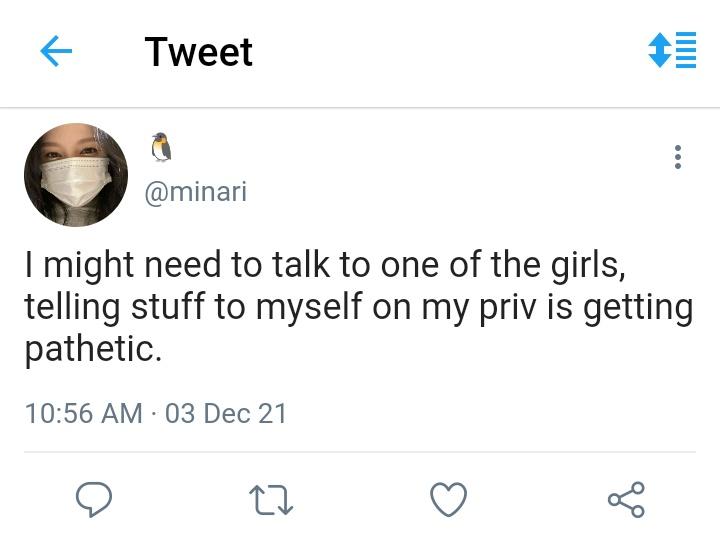Screen dimensions: 720x543
Task: Click the tweet line starting "I might need"
Action: [325, 267]
